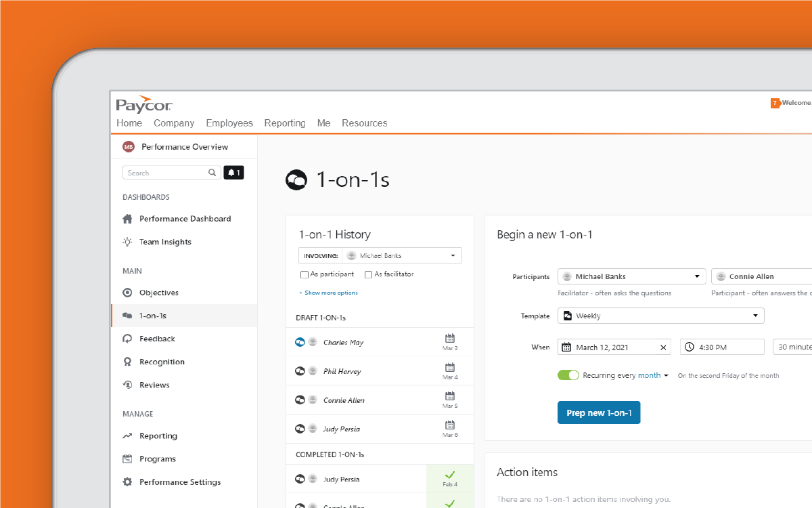Check the As facilitator checkbox
This screenshot has width=812, height=508.
coord(369,274)
